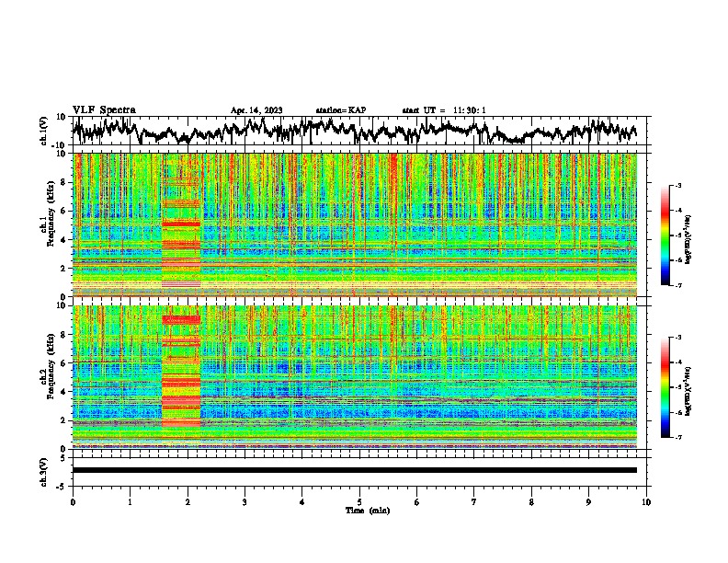Click the "8" tick on the time axis
This screenshot has width=728, height=563.
(x=531, y=502)
